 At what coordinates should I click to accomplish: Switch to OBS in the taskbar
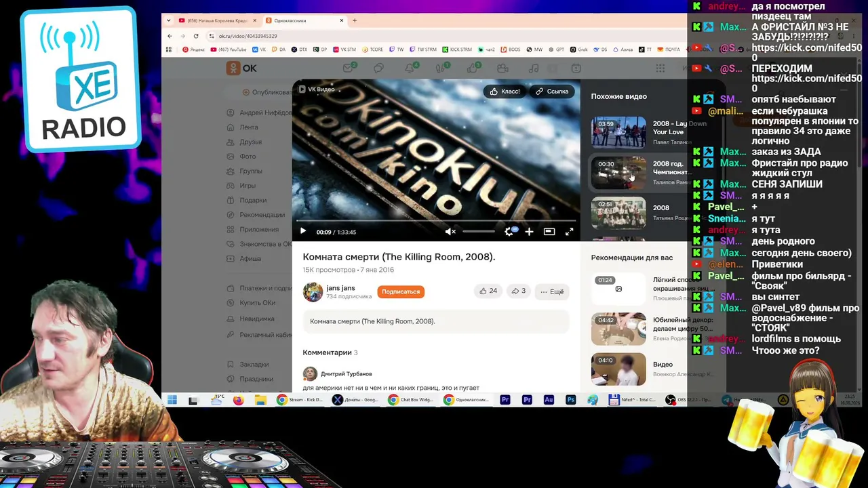click(688, 400)
